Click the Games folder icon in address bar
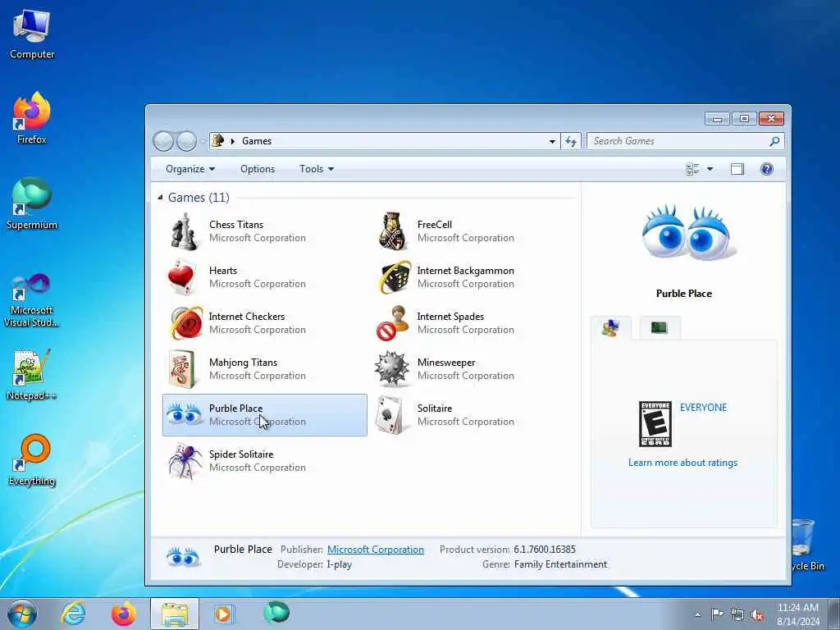 (218, 141)
